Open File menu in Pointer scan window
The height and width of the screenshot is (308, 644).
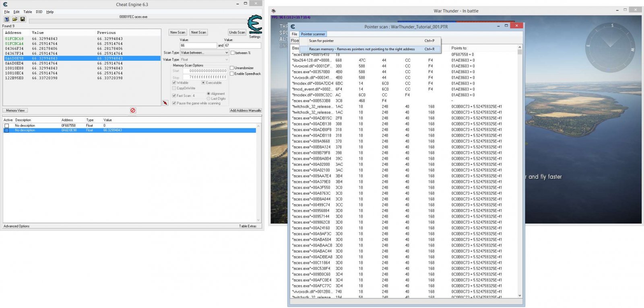point(294,34)
